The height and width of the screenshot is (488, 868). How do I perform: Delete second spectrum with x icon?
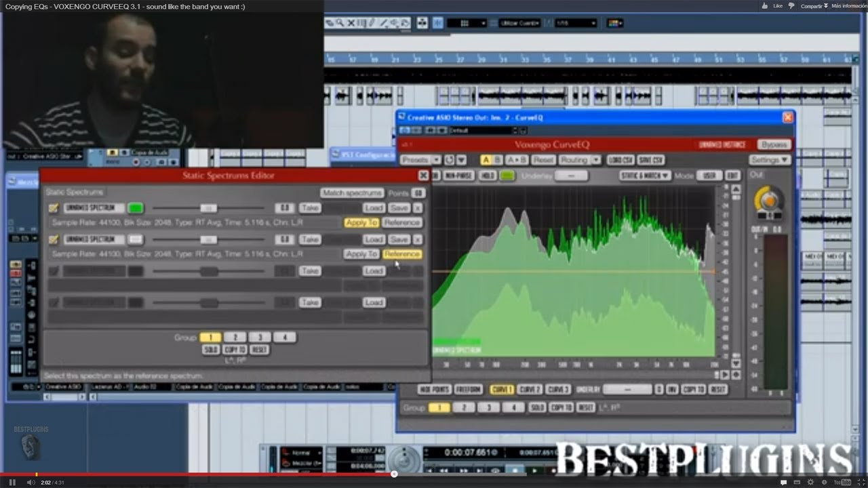coord(418,239)
